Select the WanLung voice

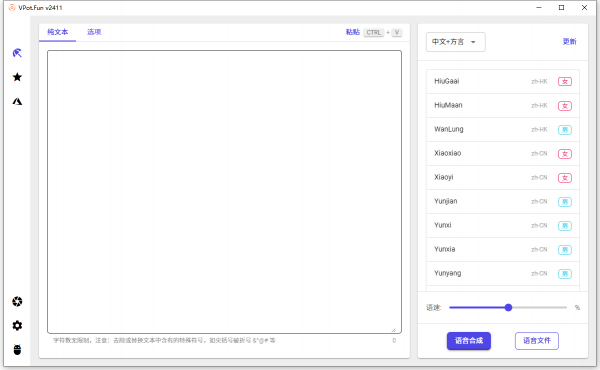click(x=503, y=129)
